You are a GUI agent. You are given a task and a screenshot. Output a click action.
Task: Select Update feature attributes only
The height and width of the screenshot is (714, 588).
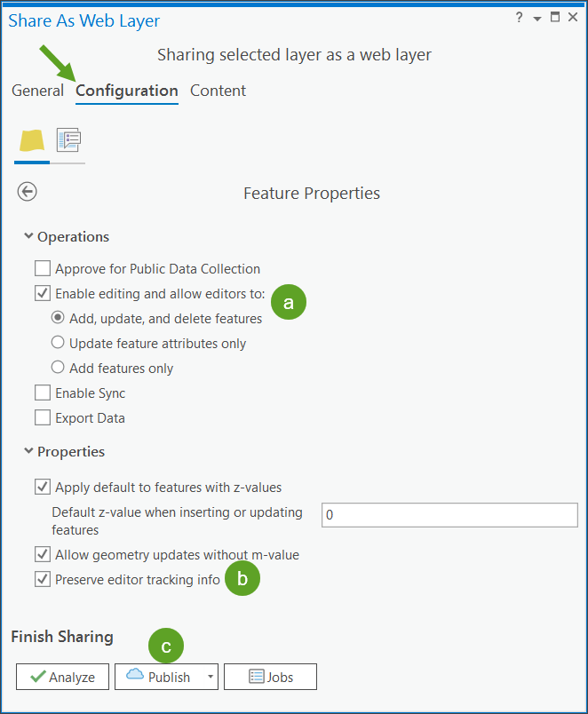pyautogui.click(x=58, y=342)
